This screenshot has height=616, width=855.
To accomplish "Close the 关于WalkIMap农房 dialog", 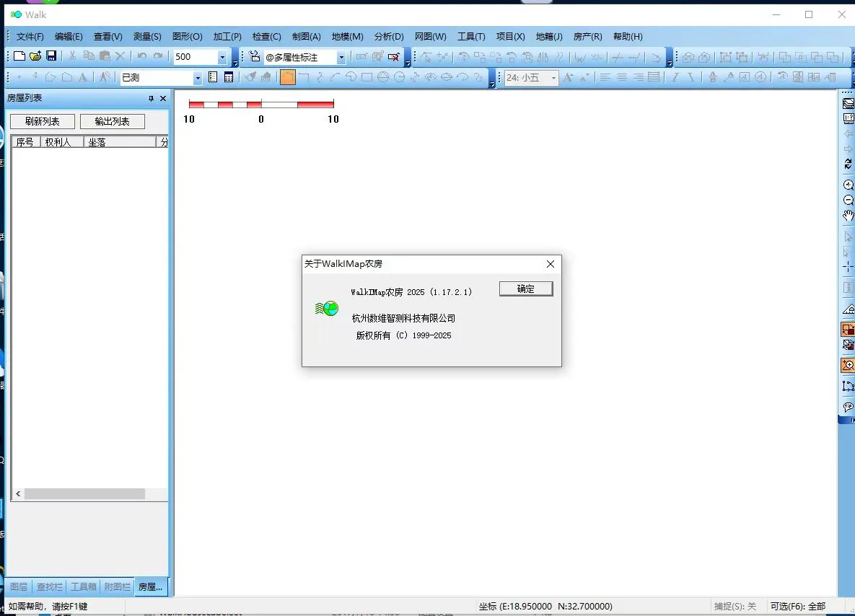I will [551, 264].
